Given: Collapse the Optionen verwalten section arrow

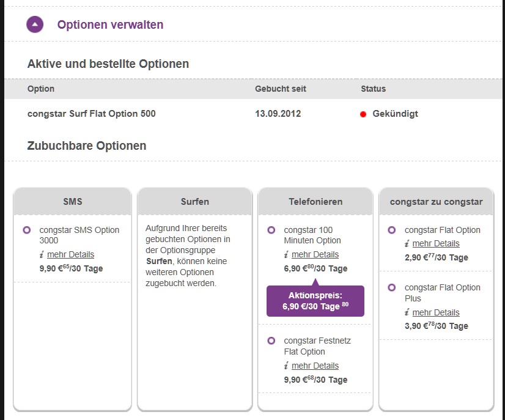Looking at the screenshot, I should tap(35, 24).
